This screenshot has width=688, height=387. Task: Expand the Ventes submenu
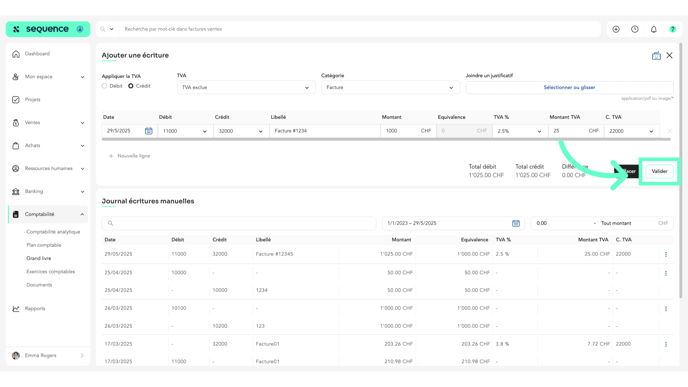(82, 123)
